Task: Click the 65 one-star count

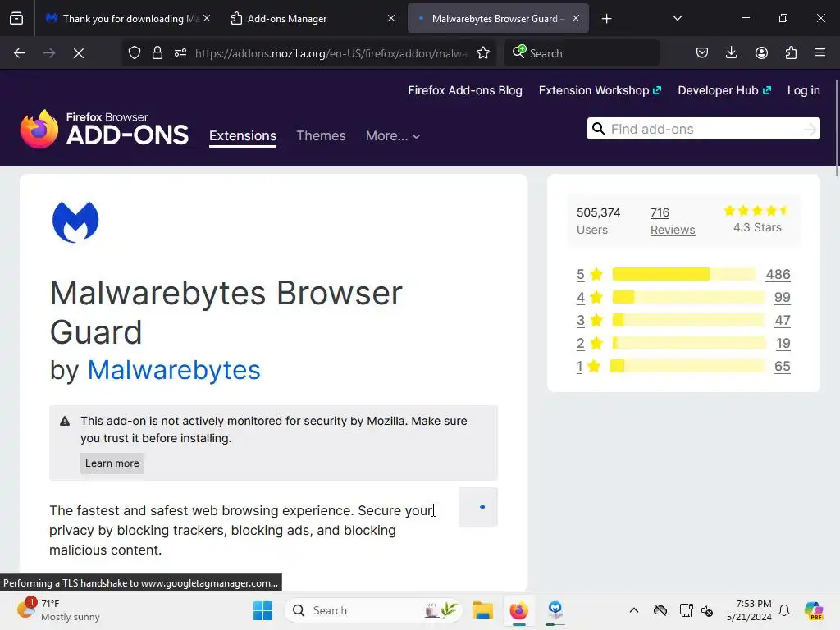Action: tap(782, 367)
